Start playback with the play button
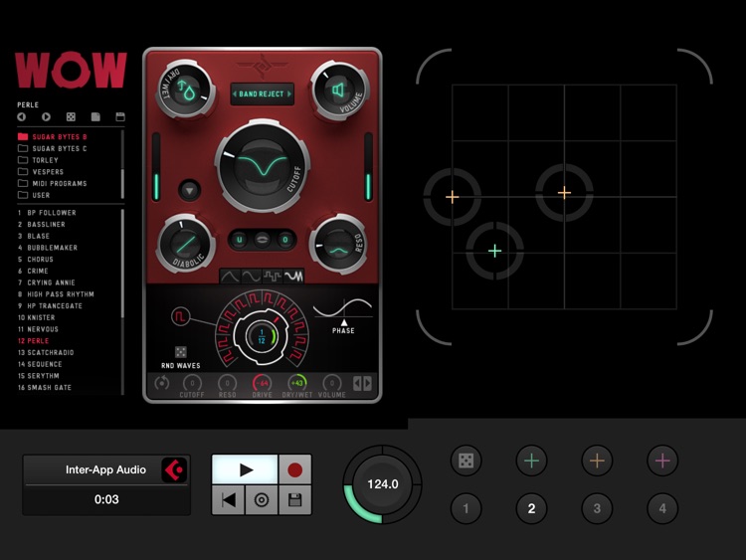 (x=245, y=470)
